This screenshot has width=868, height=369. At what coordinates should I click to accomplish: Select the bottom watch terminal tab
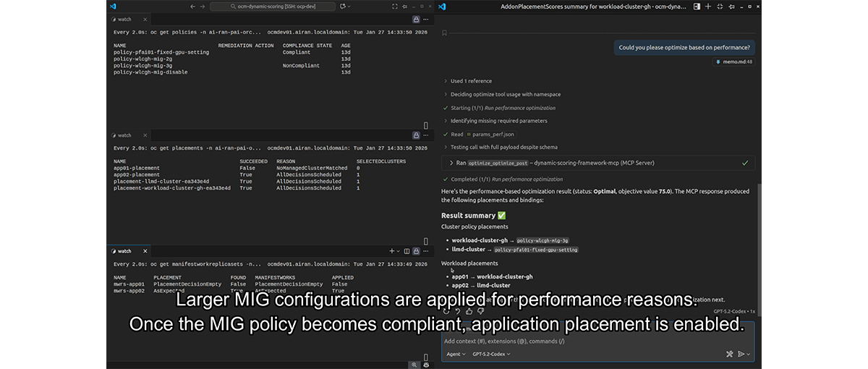pos(124,251)
